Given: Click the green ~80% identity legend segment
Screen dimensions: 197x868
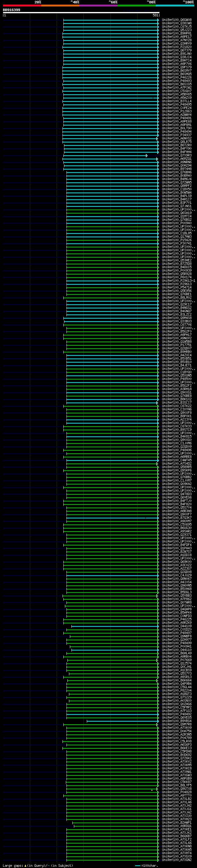Looking at the screenshot, I should [x=137, y=6].
